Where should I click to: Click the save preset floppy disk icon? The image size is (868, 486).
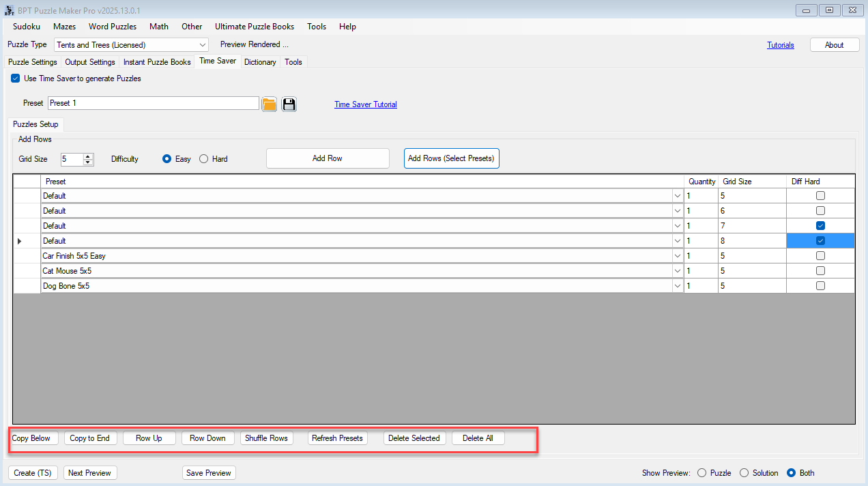click(x=289, y=104)
